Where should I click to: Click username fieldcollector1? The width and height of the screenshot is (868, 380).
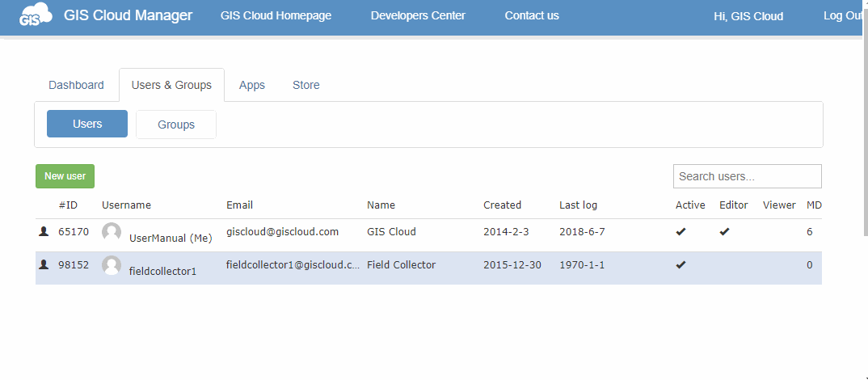pyautogui.click(x=162, y=272)
